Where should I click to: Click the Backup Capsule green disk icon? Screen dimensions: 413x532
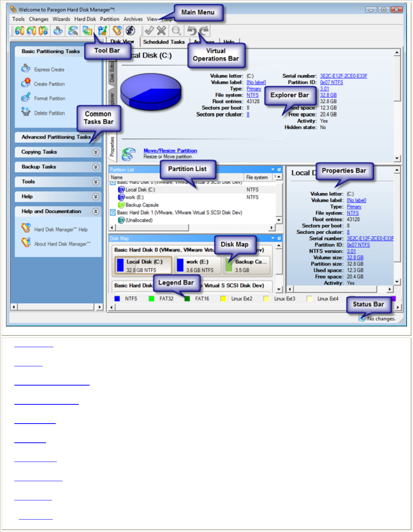pyautogui.click(x=121, y=205)
